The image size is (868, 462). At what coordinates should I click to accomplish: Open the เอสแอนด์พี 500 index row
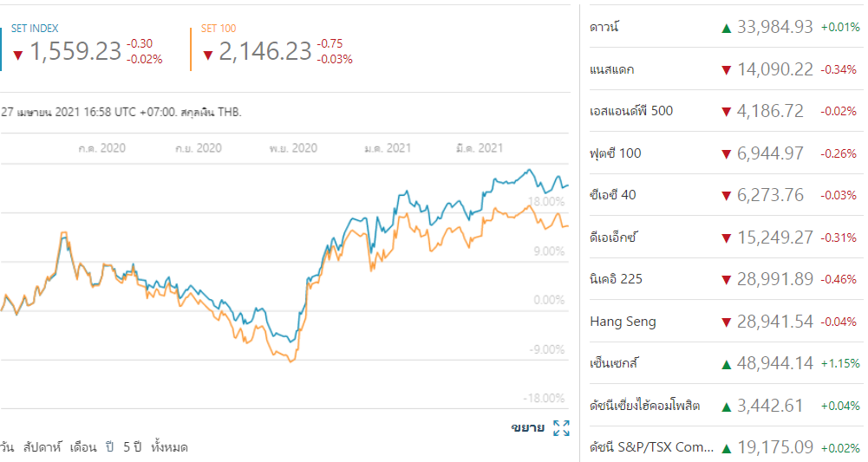tap(631, 111)
